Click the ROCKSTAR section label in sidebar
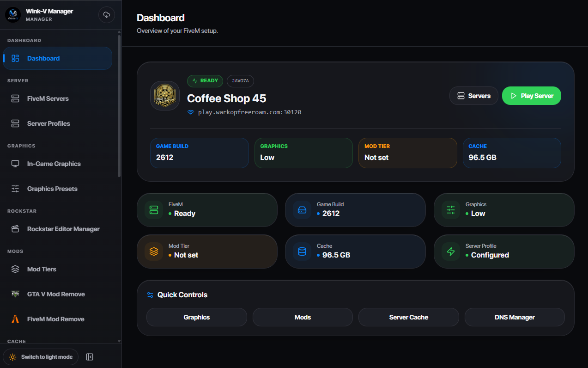Image resolution: width=588 pixels, height=368 pixels. pyautogui.click(x=21, y=211)
